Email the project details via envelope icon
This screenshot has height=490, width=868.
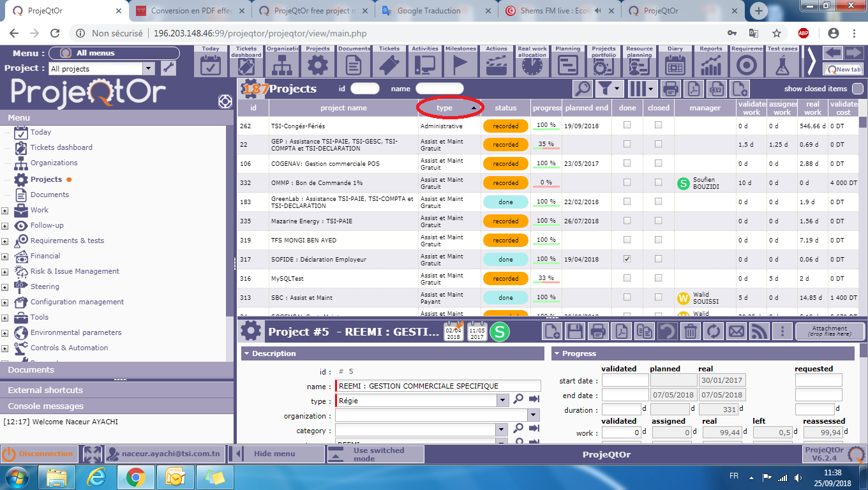click(736, 331)
